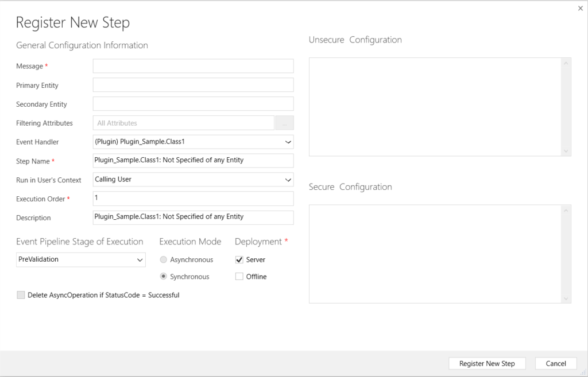Open the Filtering Attributes picker via the ellipsis button
Screen dimensions: 588x377
[284, 123]
